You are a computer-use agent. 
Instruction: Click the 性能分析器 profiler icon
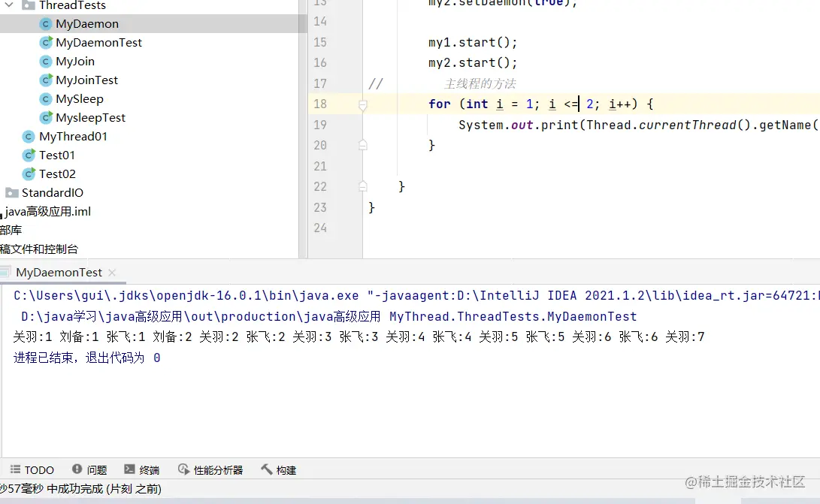pyautogui.click(x=183, y=469)
